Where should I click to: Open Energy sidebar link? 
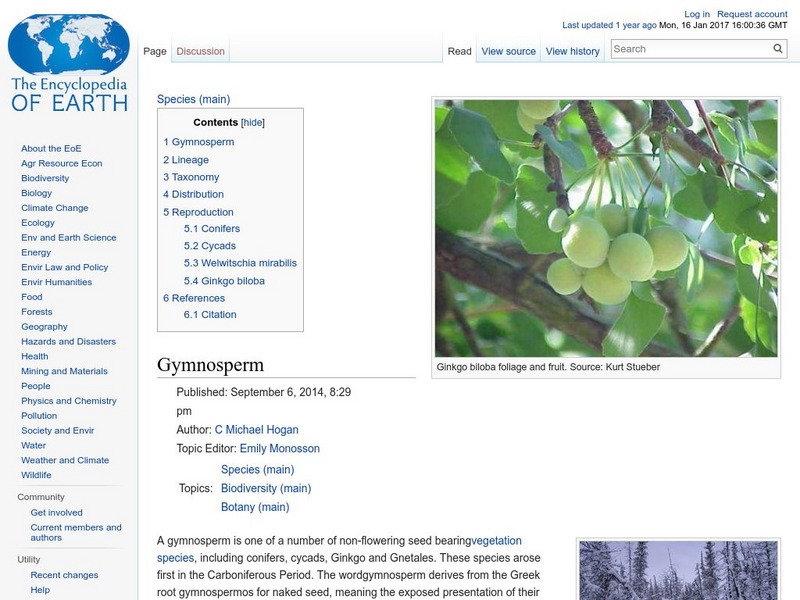pos(36,252)
